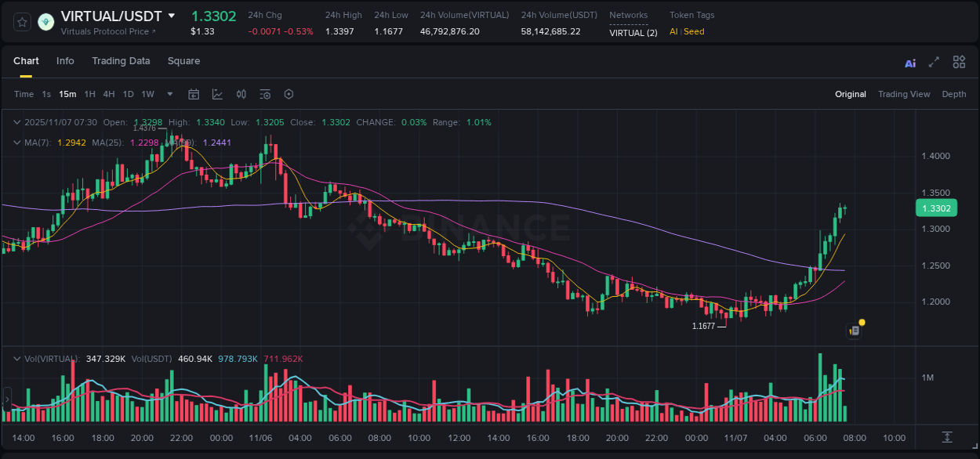This screenshot has width=980, height=459.
Task: Open the widgets grid icon top right
Action: pos(959,61)
